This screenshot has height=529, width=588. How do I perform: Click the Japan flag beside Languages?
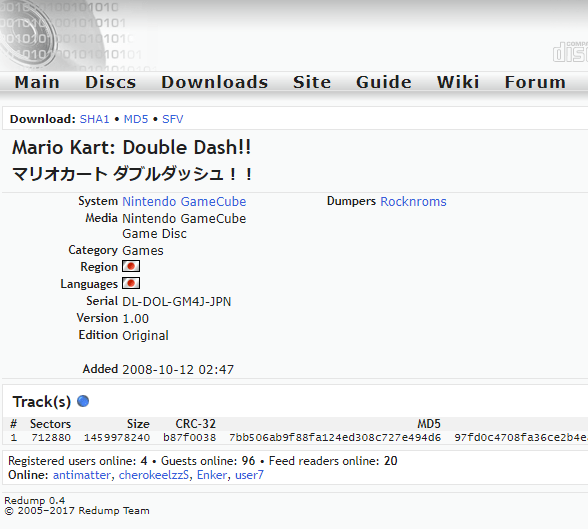pyautogui.click(x=131, y=283)
